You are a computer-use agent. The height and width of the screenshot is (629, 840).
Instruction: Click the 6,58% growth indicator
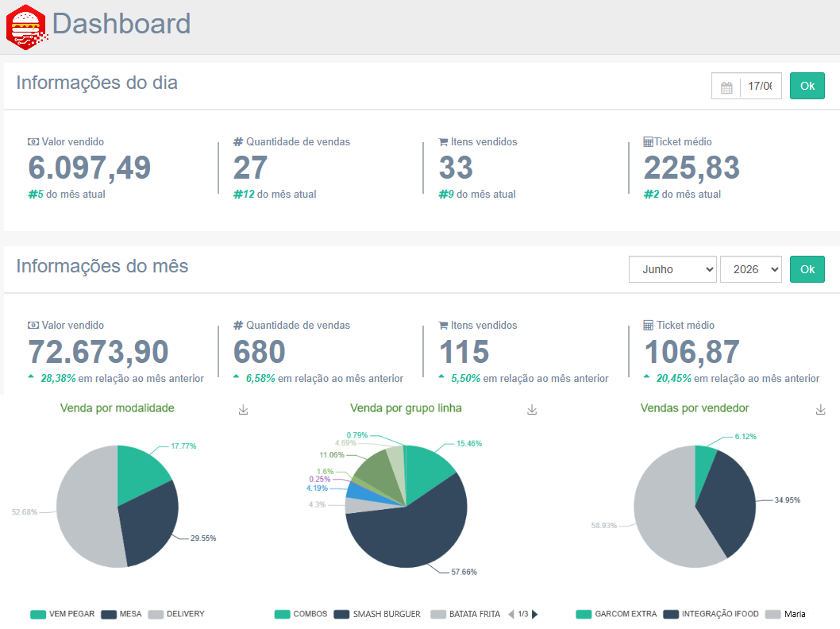[318, 378]
